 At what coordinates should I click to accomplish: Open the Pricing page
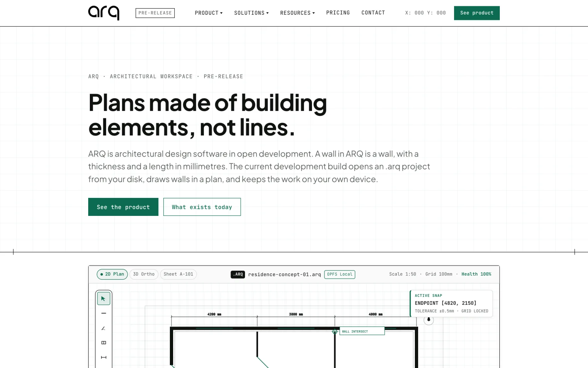coord(338,13)
